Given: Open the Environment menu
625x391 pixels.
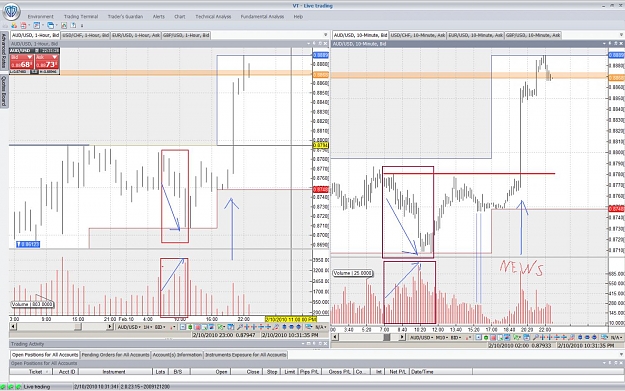Looking at the screenshot, I should tap(40, 17).
